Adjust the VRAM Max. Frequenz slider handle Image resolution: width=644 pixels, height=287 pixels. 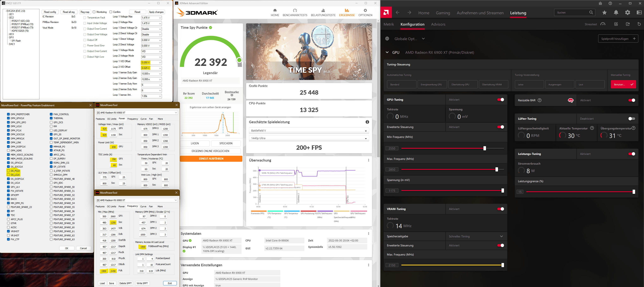point(503,265)
